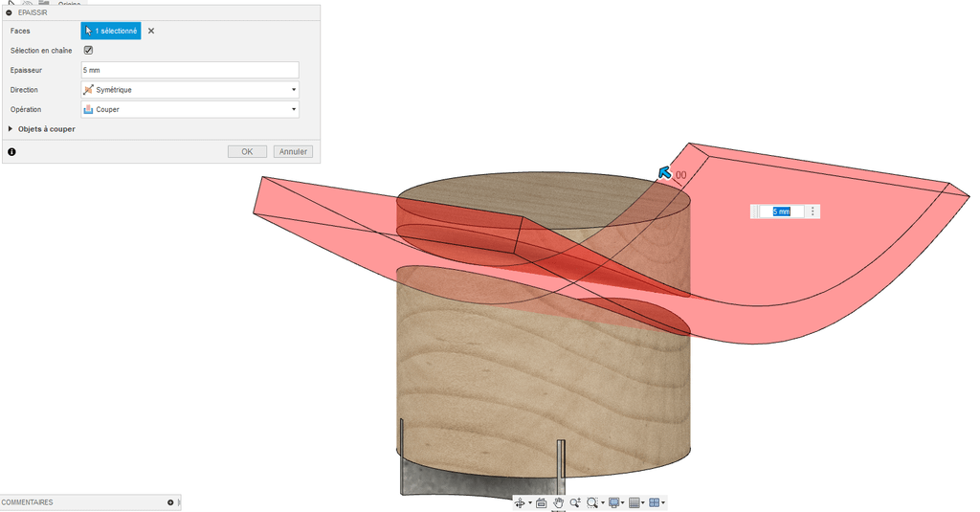
Task: Open the Direction Symétrique dropdown
Action: point(190,89)
